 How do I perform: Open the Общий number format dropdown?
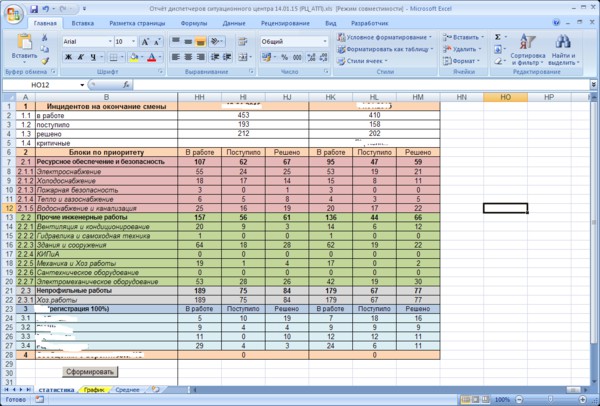[x=325, y=41]
